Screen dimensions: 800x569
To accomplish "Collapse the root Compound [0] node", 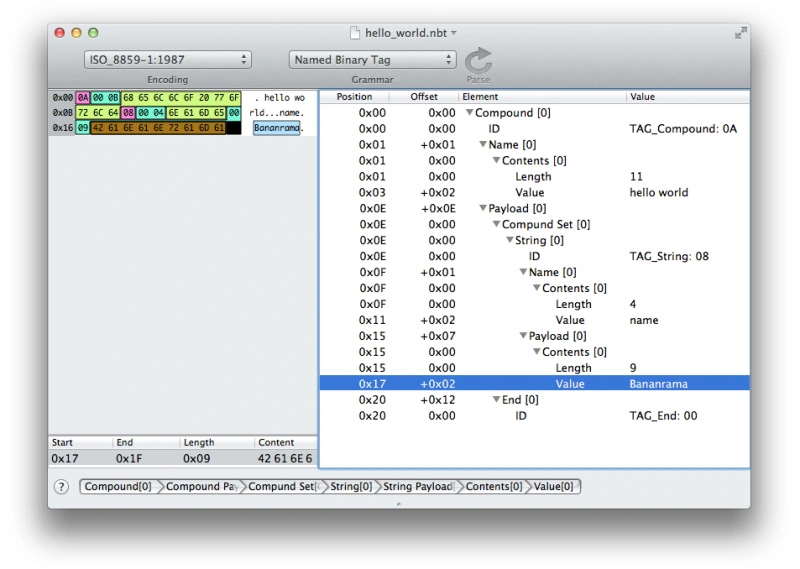I will point(469,113).
